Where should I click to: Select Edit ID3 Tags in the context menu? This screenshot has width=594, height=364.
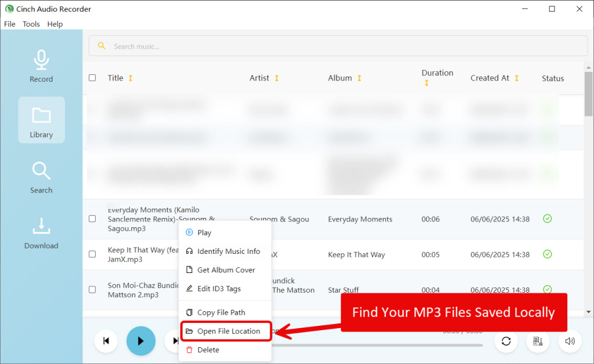click(x=219, y=289)
